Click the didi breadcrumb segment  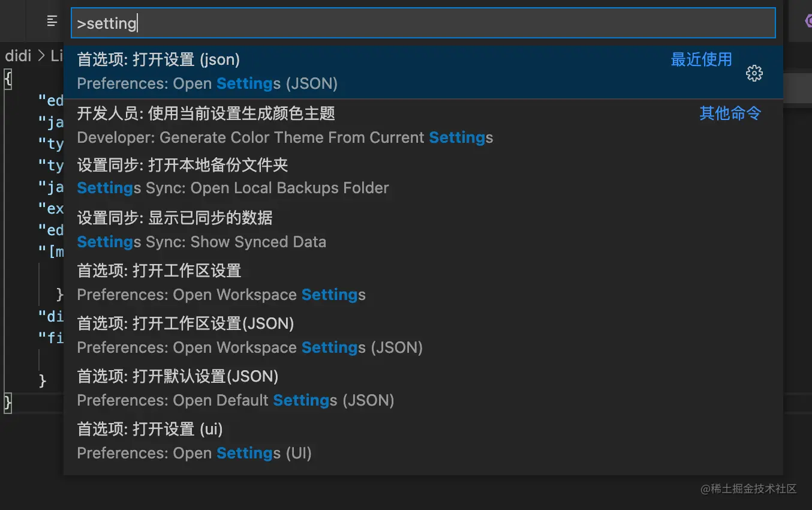pyautogui.click(x=18, y=56)
